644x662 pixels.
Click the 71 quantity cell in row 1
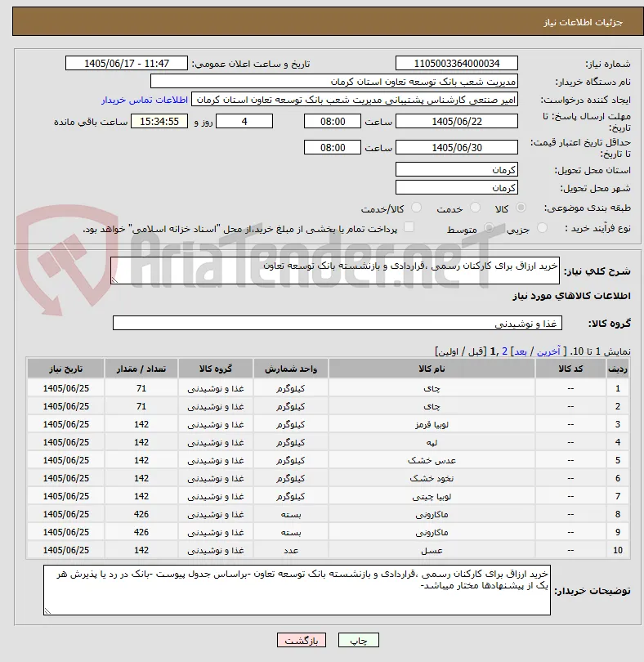141,388
